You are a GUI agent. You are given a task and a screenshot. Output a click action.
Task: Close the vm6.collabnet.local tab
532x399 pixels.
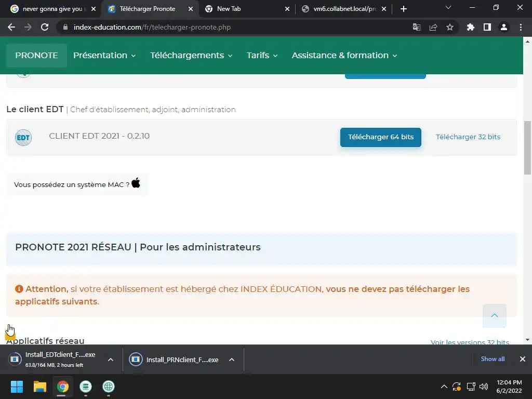click(x=384, y=9)
